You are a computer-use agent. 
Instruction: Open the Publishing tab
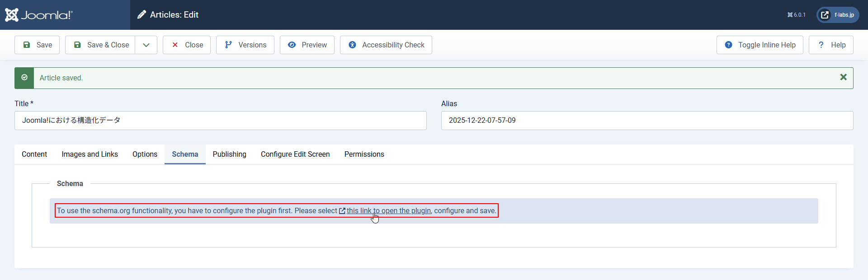point(229,154)
